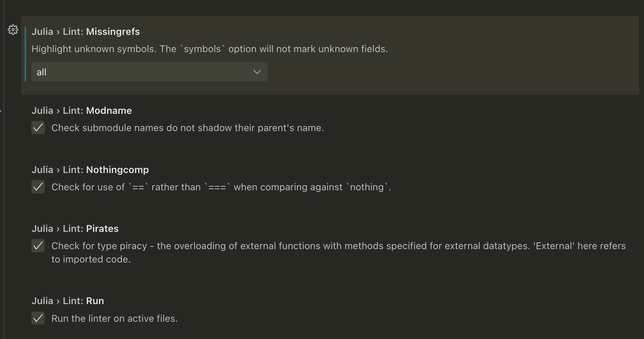Select the Julia Lint Run heading
The height and width of the screenshot is (339, 644).
(68, 301)
